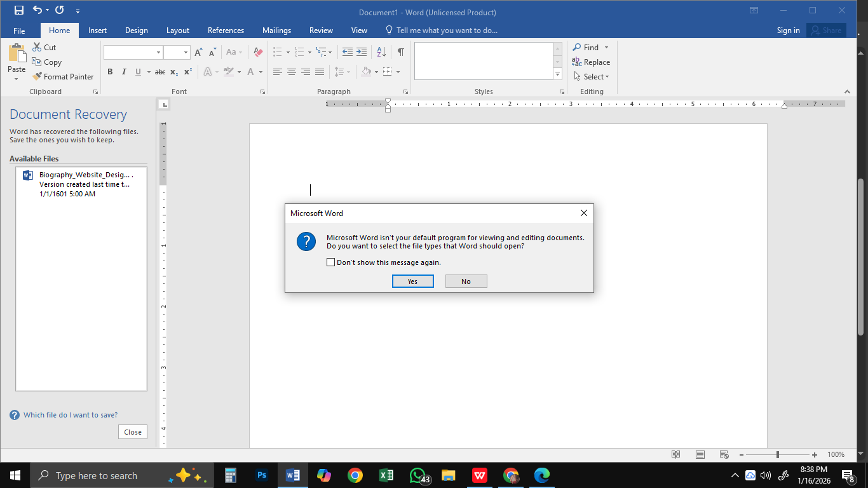
Task: Click the zoom slider handle in status bar
Action: point(777,455)
